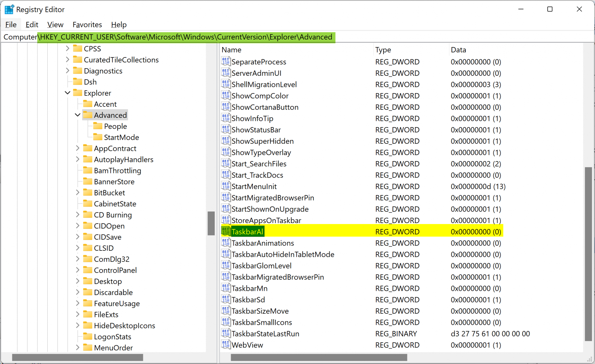
Task: Select the BannerStore folder icon
Action: click(x=87, y=181)
